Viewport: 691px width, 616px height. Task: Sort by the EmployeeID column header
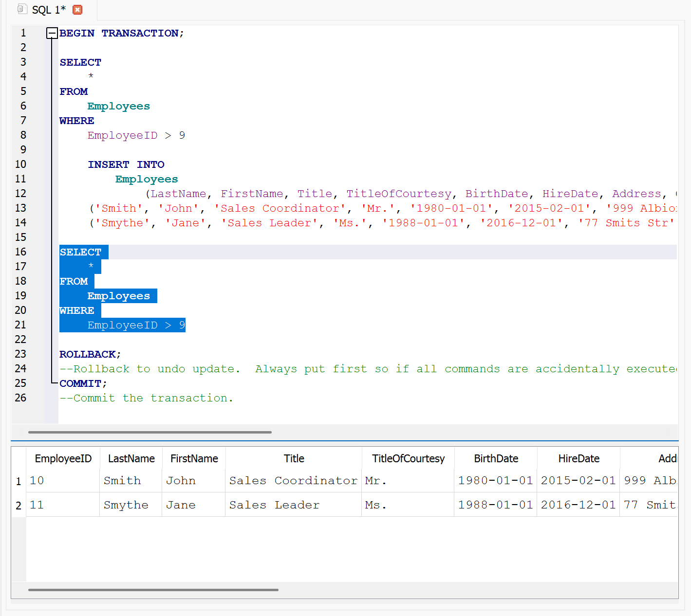(63, 458)
